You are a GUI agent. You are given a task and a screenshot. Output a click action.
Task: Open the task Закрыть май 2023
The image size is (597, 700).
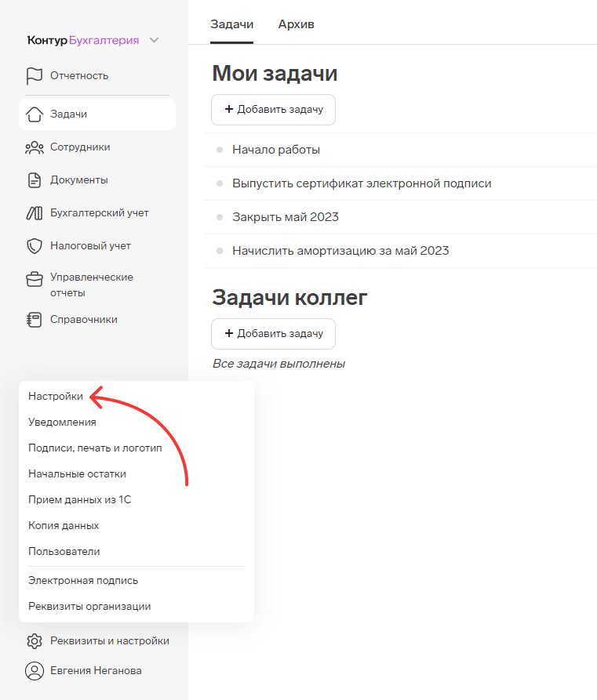click(286, 217)
